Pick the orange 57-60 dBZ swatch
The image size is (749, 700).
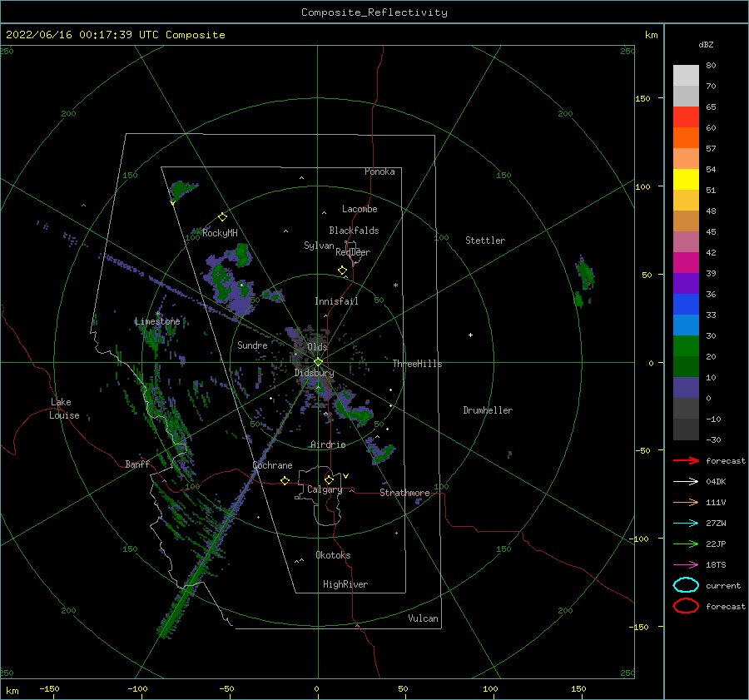pos(686,138)
